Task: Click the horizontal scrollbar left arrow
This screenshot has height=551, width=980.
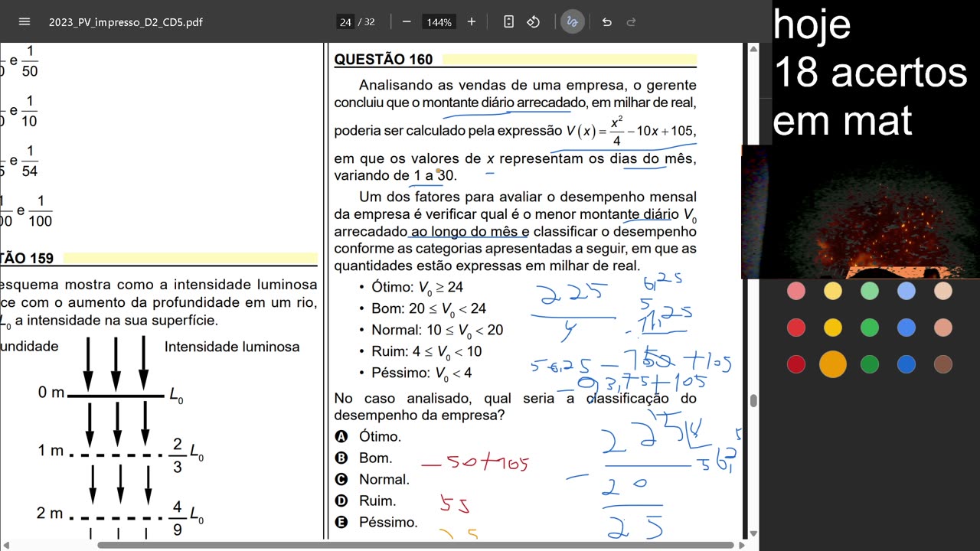Action: (5, 545)
